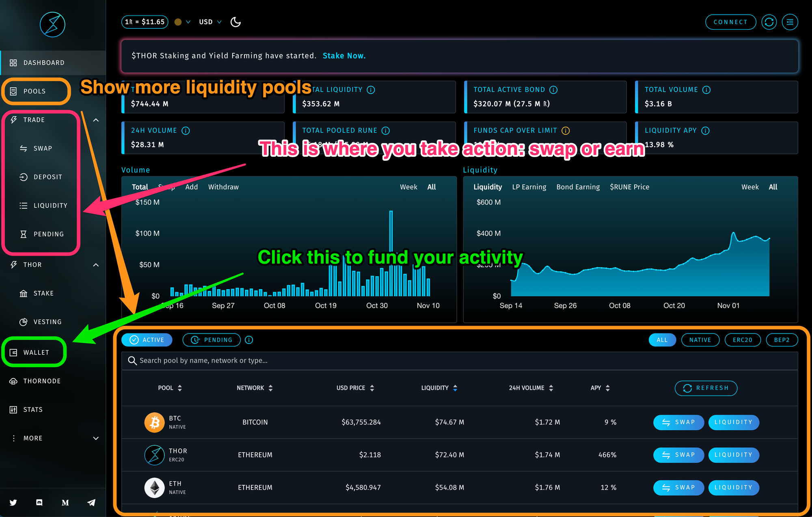Switch liquidity chart to LP Earning tab
This screenshot has height=517, width=812.
tap(529, 187)
